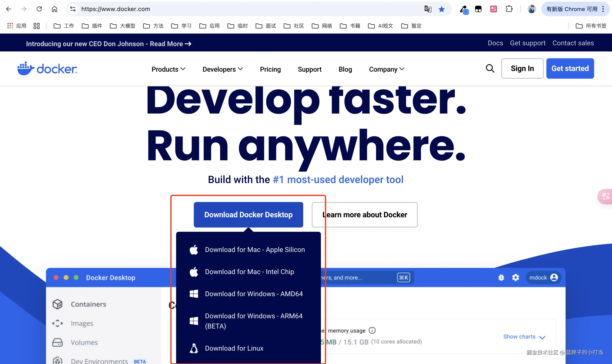
Task: Click the Google Translate icon in address bar
Action: pos(428,9)
